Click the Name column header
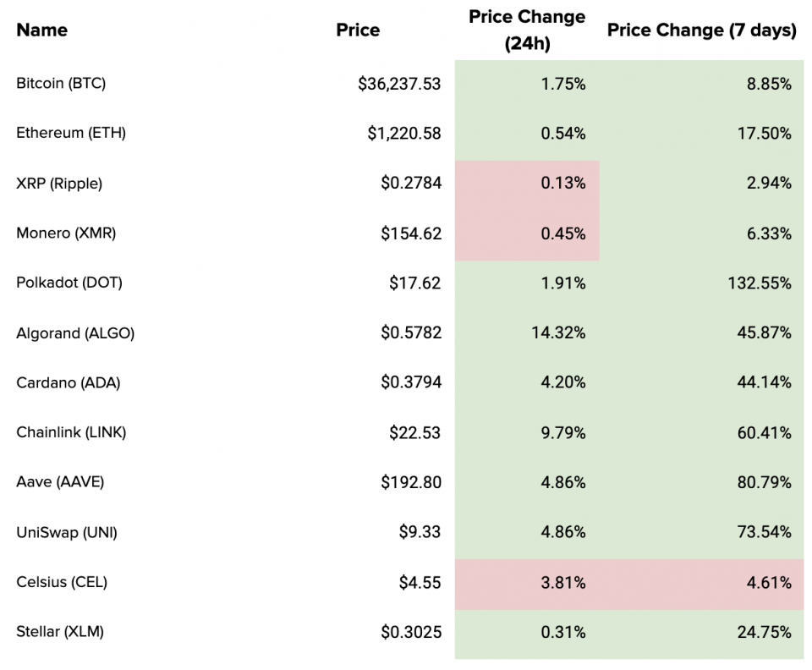 (x=41, y=30)
